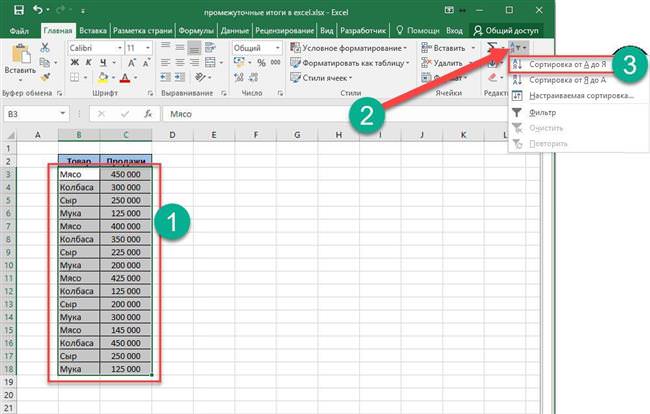Screen dimensions: 650x414
Task: Click the Name Box showing B3
Action: [36, 114]
